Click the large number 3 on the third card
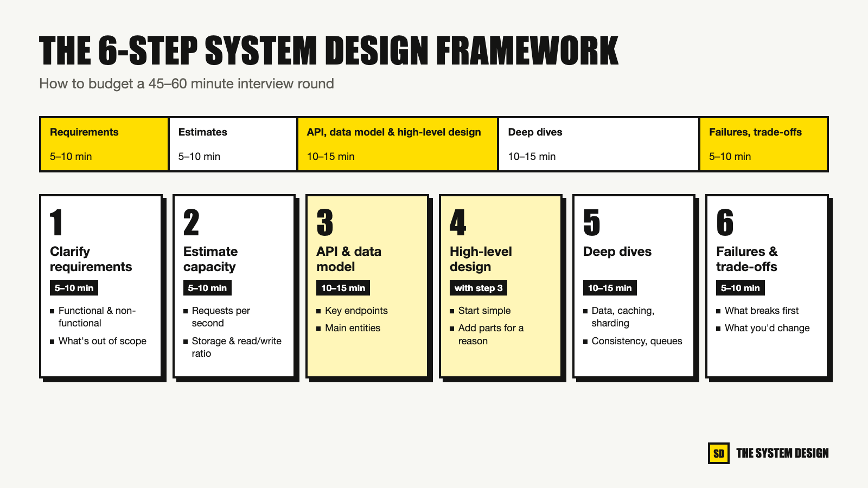This screenshot has width=868, height=488. [325, 222]
